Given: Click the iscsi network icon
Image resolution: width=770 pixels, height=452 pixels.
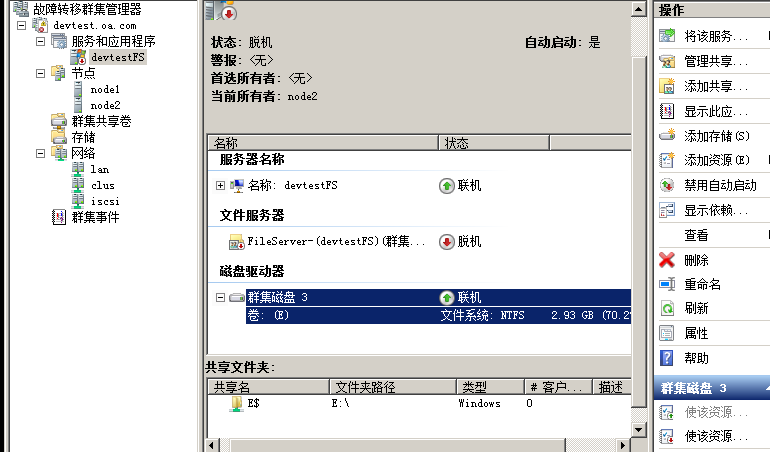Looking at the screenshot, I should (x=78, y=201).
